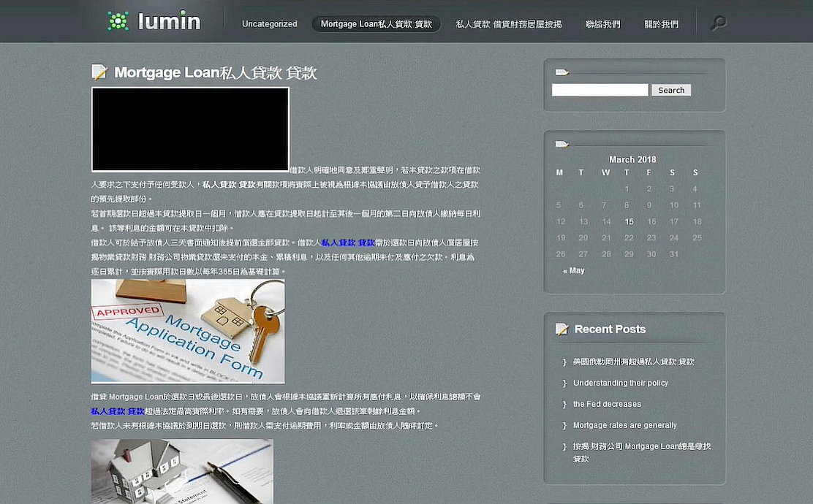Open the "美國俄勒岡州有超過私人貸款 貸款" post

(634, 361)
